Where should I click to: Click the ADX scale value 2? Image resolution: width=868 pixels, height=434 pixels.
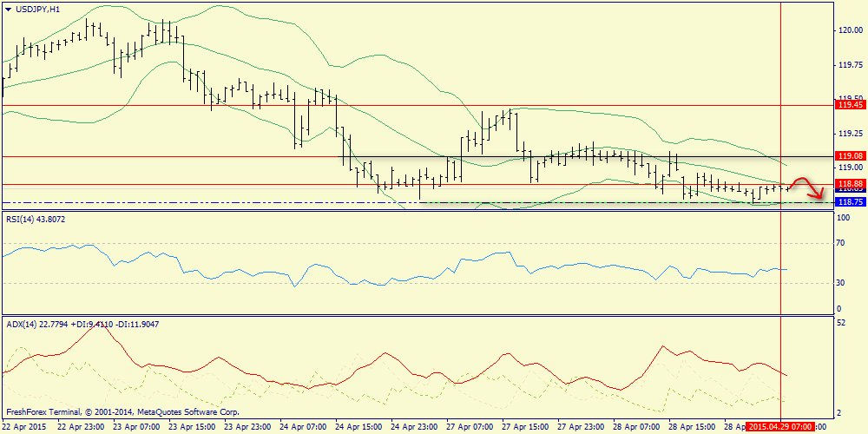click(839, 413)
